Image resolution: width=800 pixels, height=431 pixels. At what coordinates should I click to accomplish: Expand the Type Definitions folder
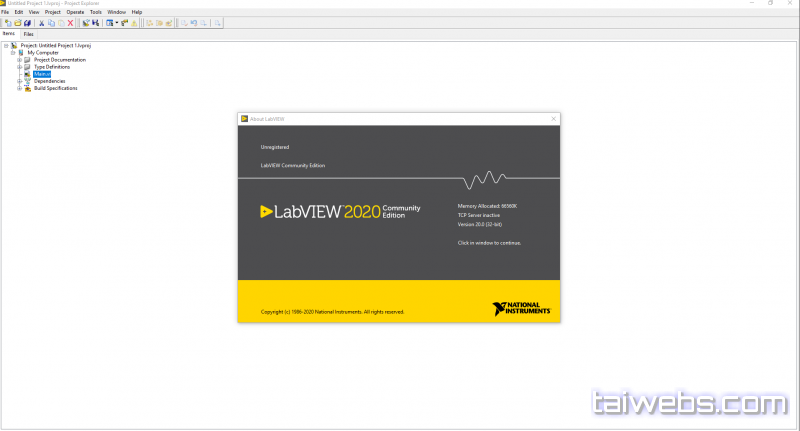[x=19, y=67]
